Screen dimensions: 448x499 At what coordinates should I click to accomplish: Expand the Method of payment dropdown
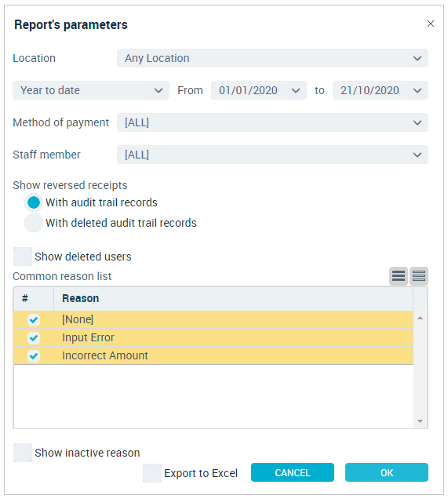(x=272, y=122)
